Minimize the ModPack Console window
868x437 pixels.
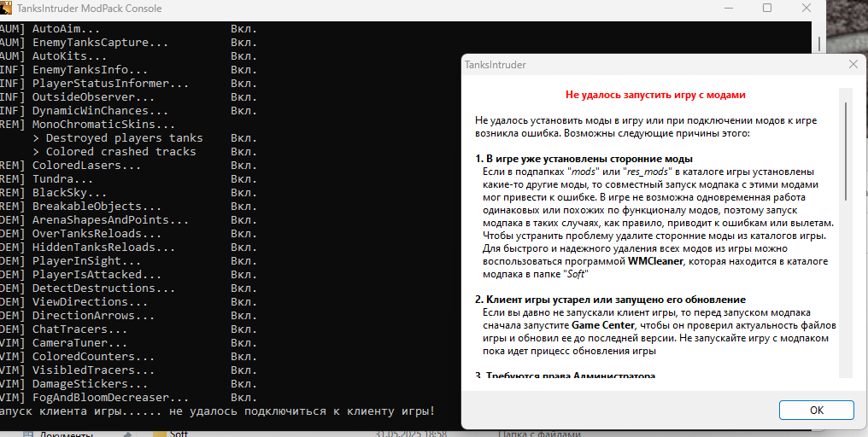[727, 9]
